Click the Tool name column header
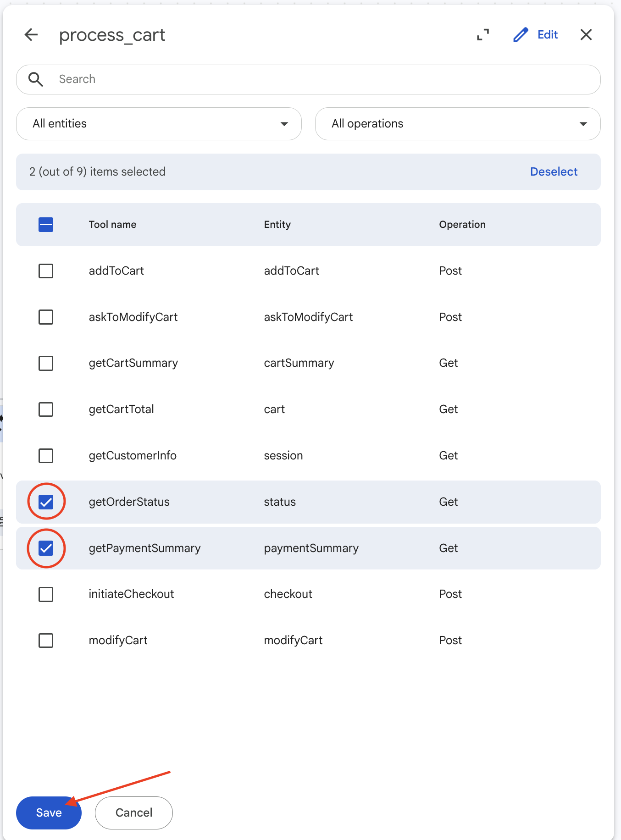The width and height of the screenshot is (621, 840). click(x=112, y=225)
